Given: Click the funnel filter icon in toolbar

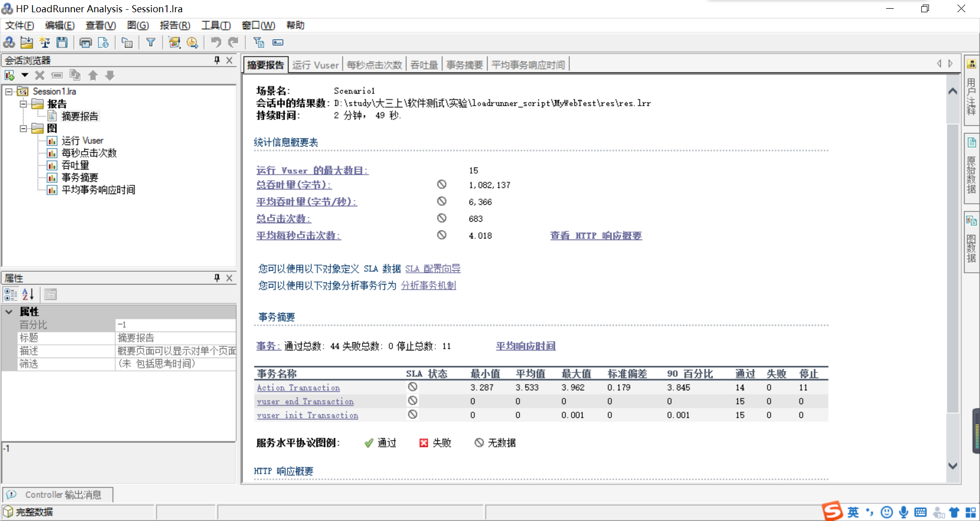Looking at the screenshot, I should [151, 42].
